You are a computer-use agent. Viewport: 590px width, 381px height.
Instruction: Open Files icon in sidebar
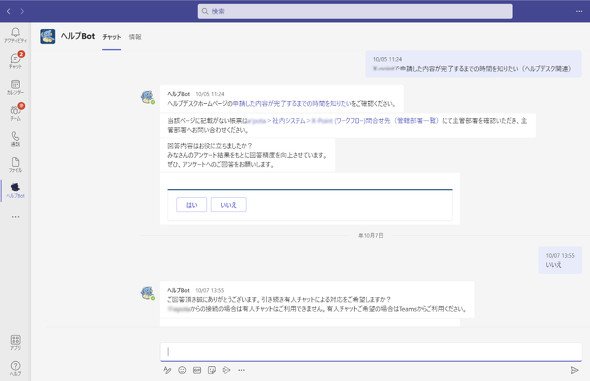15,165
